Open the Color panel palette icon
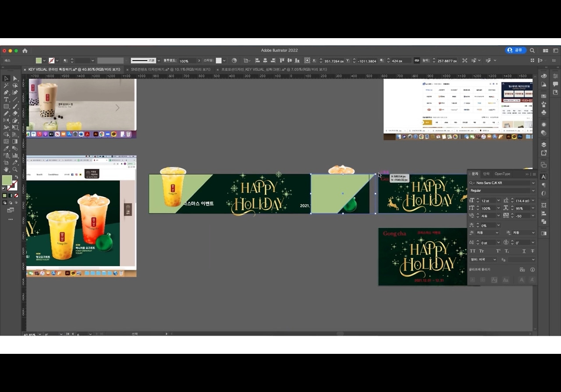This screenshot has height=392, width=561. (544, 76)
